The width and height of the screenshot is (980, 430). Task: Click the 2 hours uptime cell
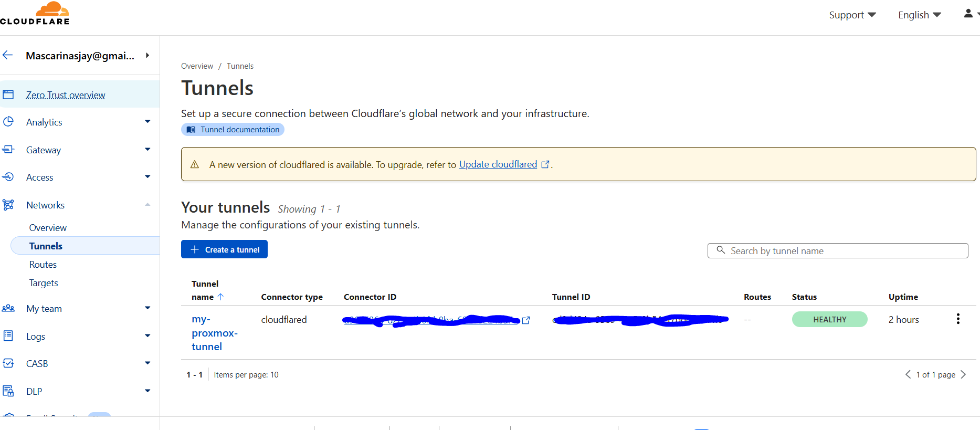[x=903, y=320]
